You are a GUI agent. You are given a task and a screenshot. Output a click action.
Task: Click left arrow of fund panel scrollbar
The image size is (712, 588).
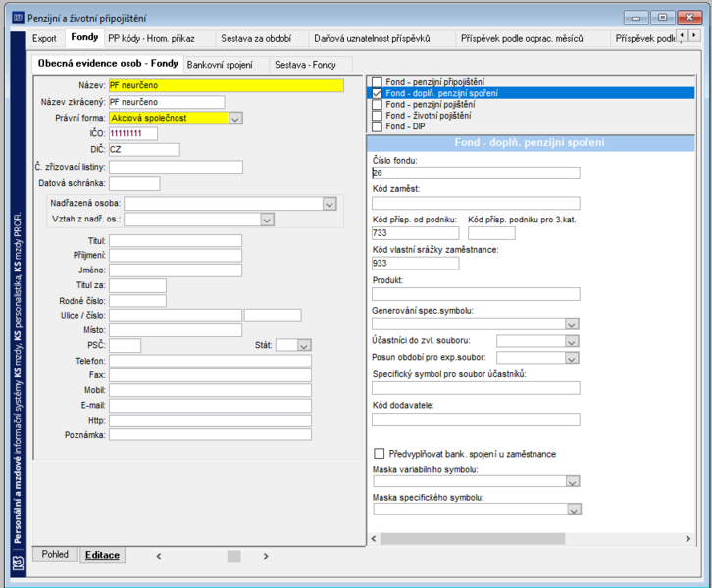374,539
